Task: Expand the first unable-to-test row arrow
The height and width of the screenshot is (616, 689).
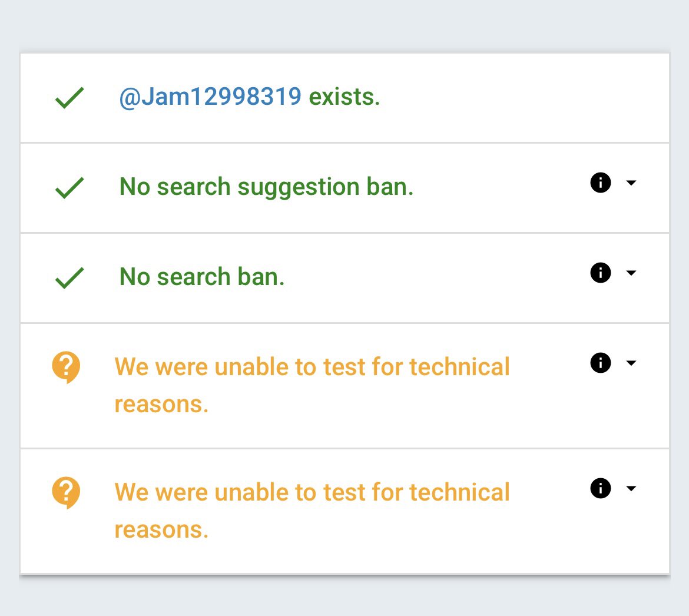Action: (631, 363)
